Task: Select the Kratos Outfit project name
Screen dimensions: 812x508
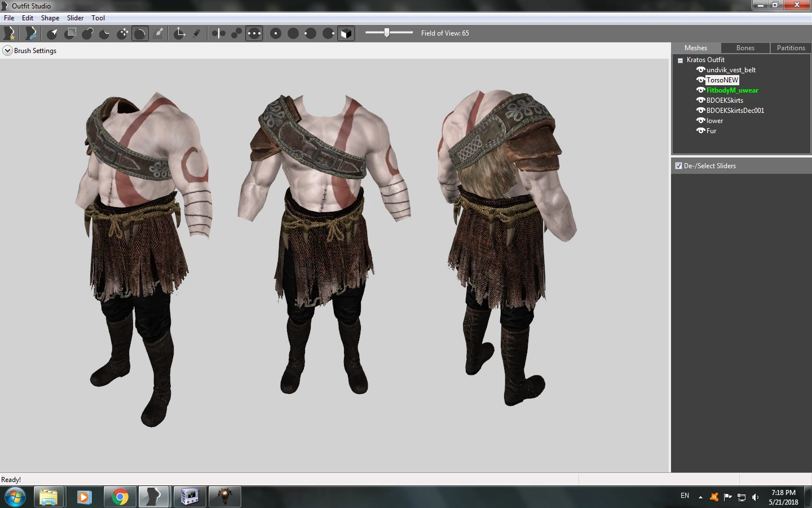Action: 705,60
